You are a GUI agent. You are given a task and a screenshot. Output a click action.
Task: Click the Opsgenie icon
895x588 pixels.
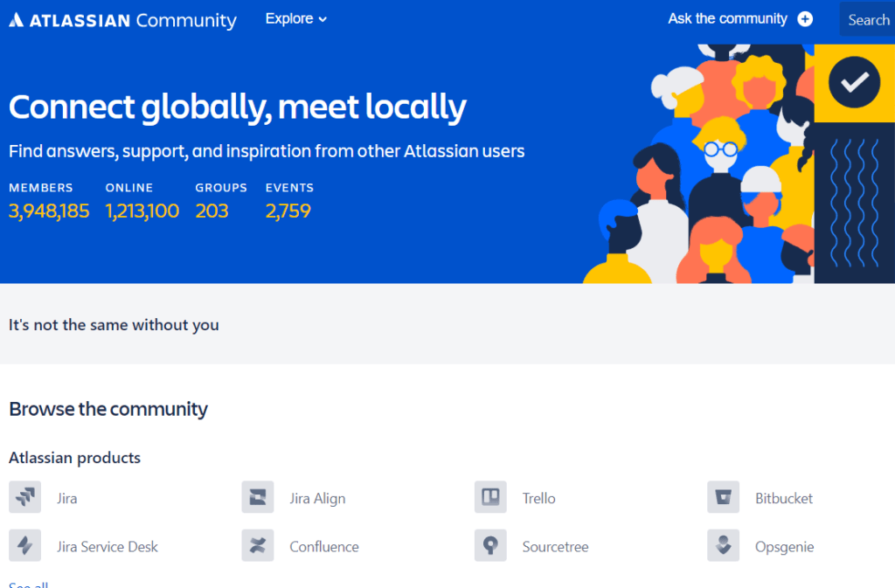723,545
